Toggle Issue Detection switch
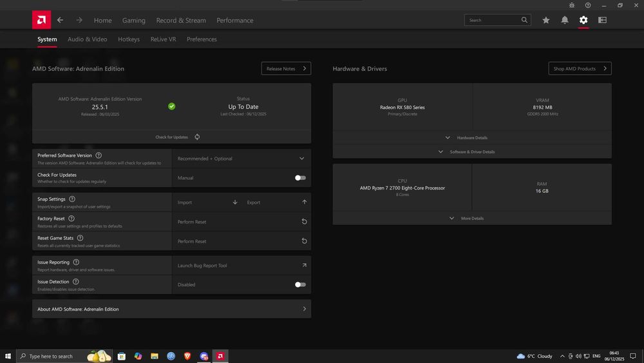The image size is (644, 363). 300,284
